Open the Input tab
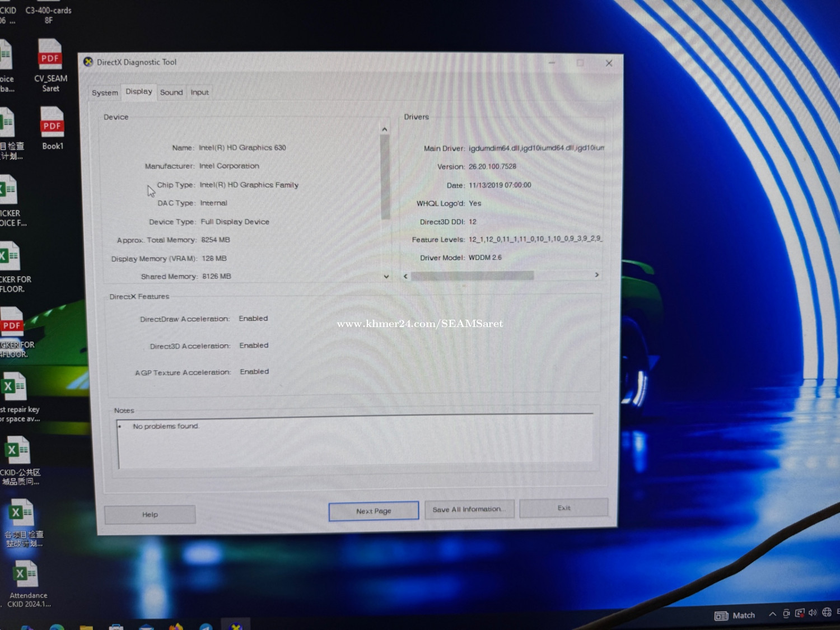This screenshot has width=840, height=630. pyautogui.click(x=199, y=92)
